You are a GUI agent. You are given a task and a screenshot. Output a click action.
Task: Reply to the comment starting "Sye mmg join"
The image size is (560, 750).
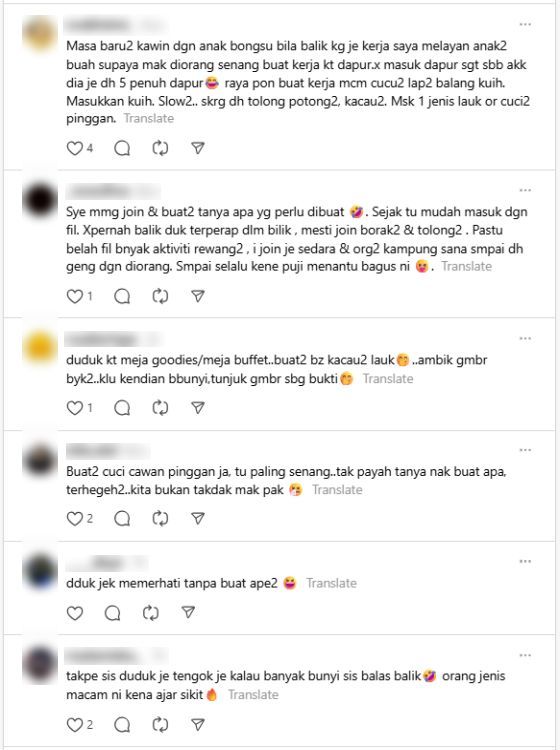[122, 297]
